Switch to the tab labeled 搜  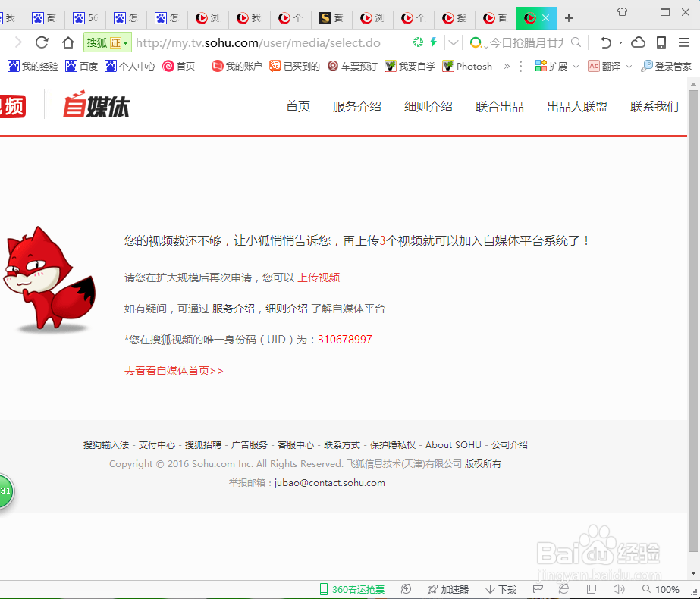point(454,18)
